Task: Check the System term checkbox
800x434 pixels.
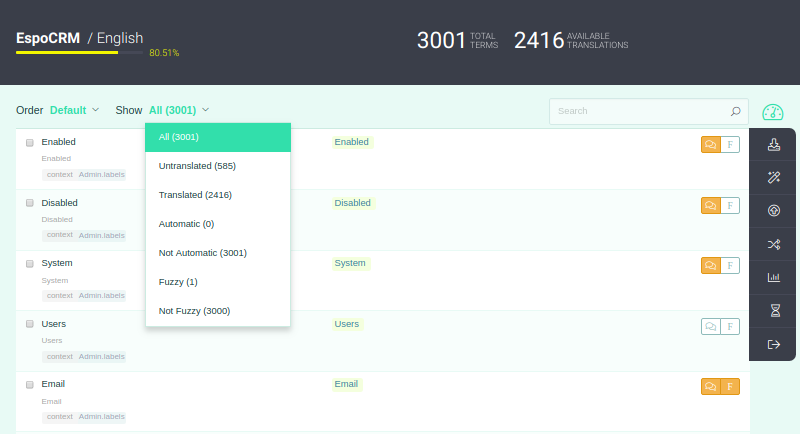Action: point(30,264)
